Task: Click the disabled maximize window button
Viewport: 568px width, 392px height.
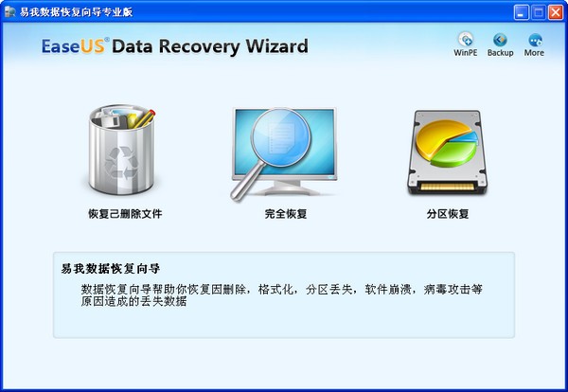Action: 539,12
